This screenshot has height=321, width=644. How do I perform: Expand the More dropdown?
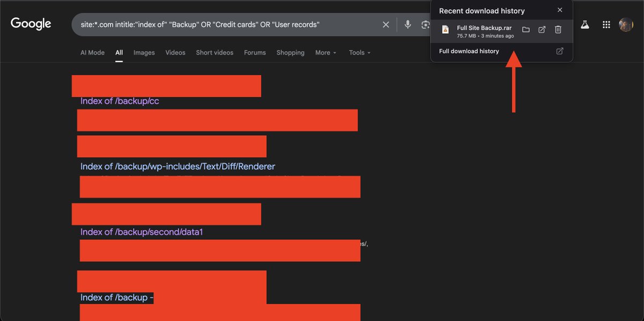coord(326,53)
